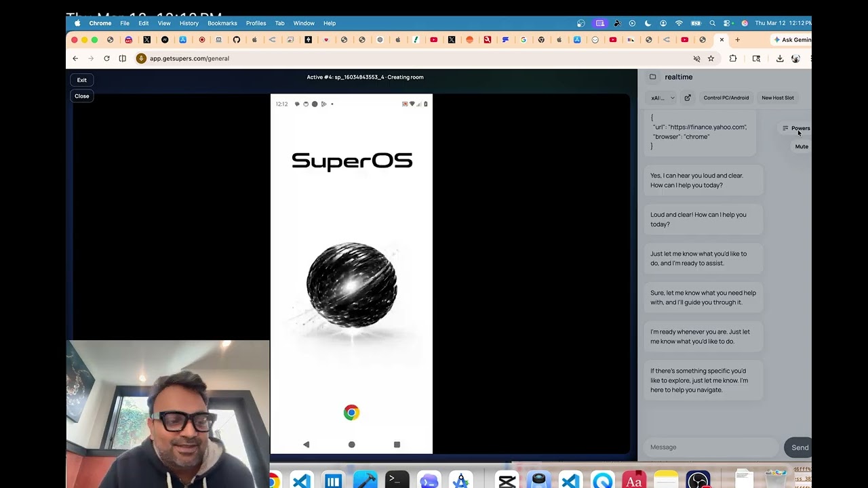Open the History menu
The width and height of the screenshot is (868, 488).
(x=189, y=23)
